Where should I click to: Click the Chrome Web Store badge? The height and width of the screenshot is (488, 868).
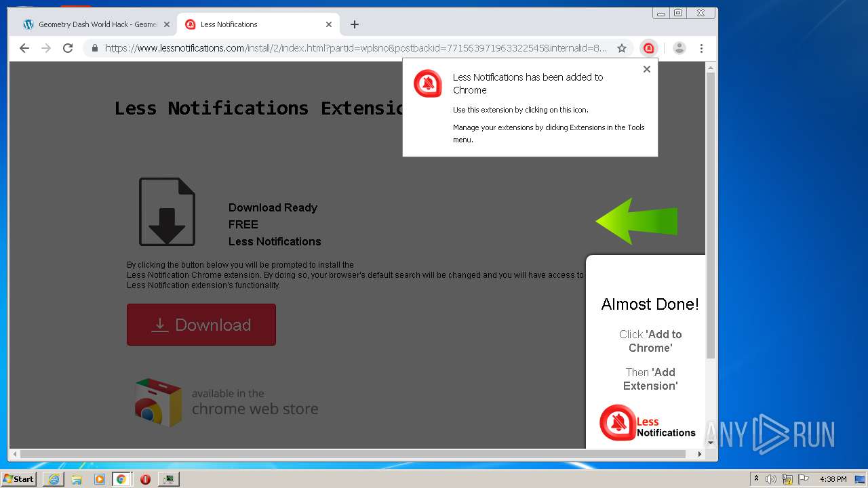coord(226,402)
